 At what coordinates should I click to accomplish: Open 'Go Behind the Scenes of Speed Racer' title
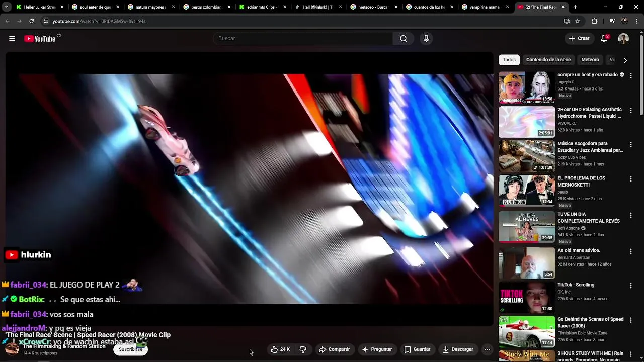tap(590, 323)
